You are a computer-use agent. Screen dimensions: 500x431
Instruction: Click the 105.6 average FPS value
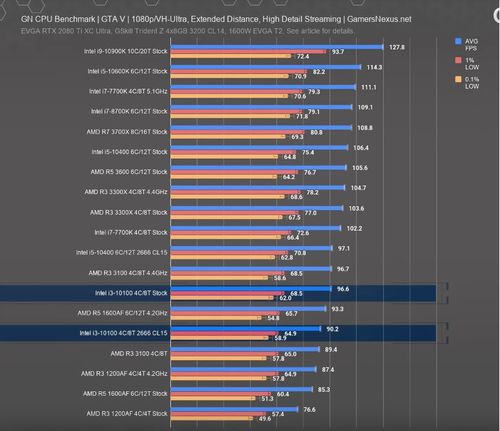point(360,168)
